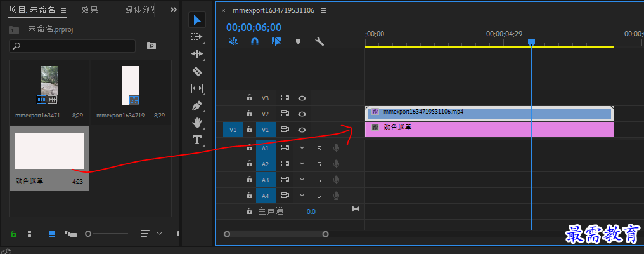
Task: Close the mmexport1634719531106 sequence tab
Action: point(223,11)
